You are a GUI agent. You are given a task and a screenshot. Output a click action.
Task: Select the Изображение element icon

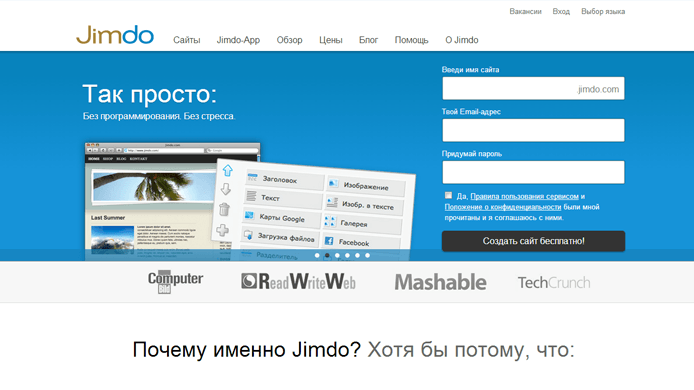[x=333, y=183]
